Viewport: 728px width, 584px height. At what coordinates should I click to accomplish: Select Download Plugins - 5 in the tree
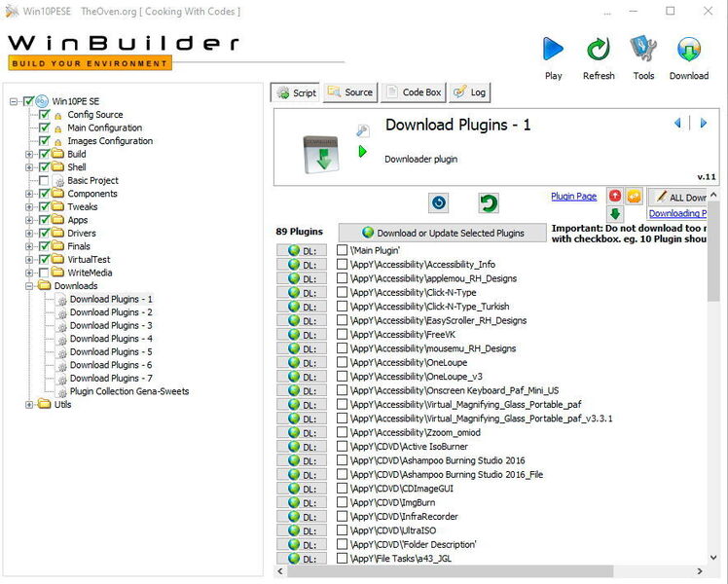[111, 352]
